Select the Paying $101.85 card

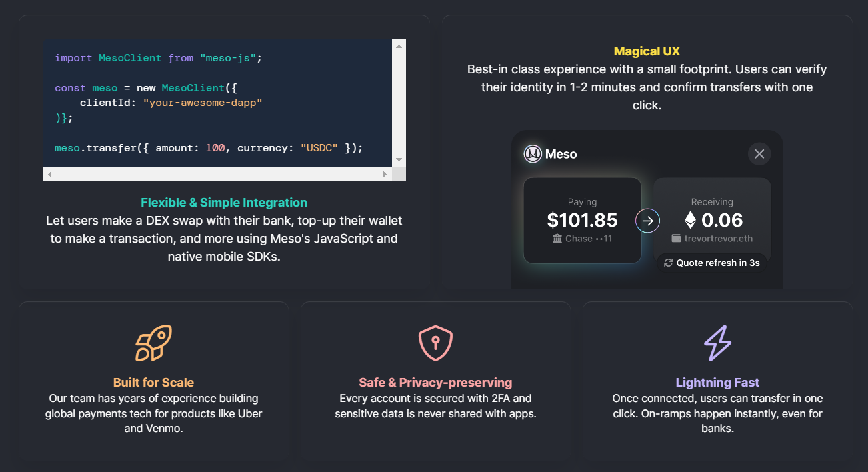click(582, 220)
